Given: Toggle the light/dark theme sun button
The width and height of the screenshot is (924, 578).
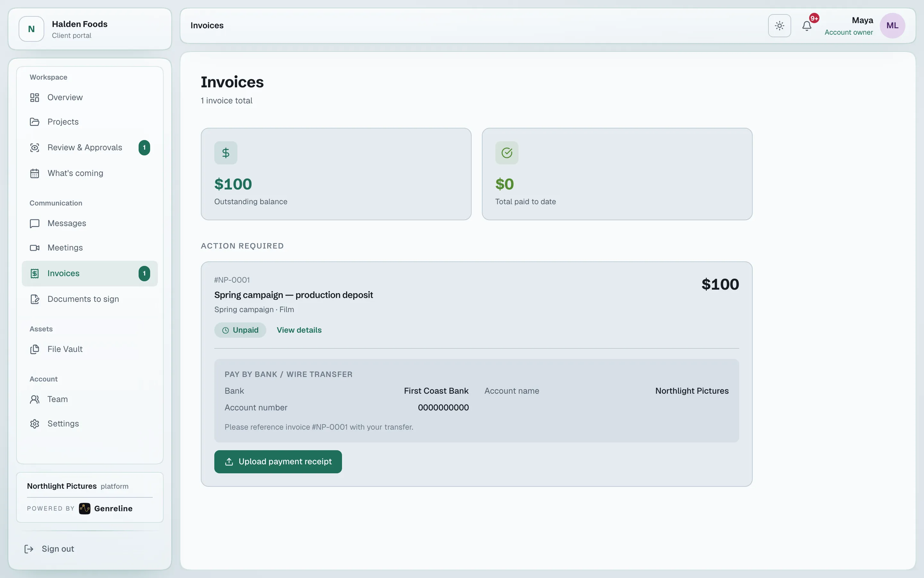Looking at the screenshot, I should 779,26.
